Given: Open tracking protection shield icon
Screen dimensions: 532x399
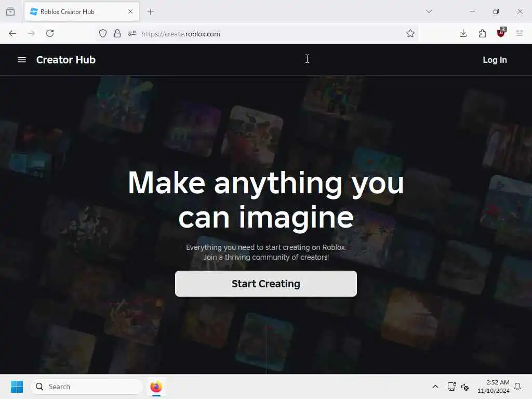Looking at the screenshot, I should [103, 33].
